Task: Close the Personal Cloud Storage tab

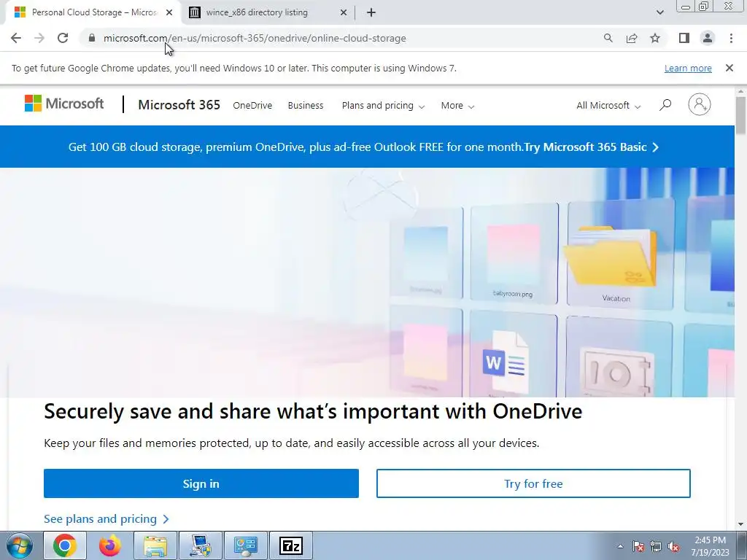Action: coord(169,12)
